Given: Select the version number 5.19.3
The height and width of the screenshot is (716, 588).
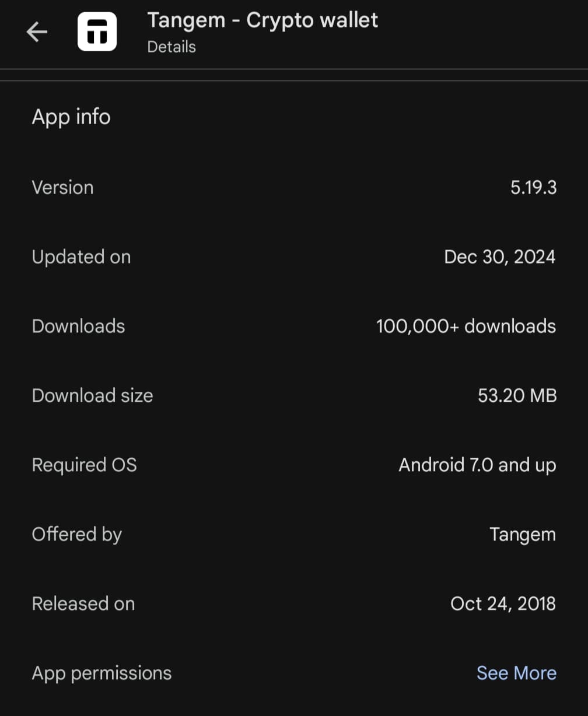Looking at the screenshot, I should click(x=533, y=188).
